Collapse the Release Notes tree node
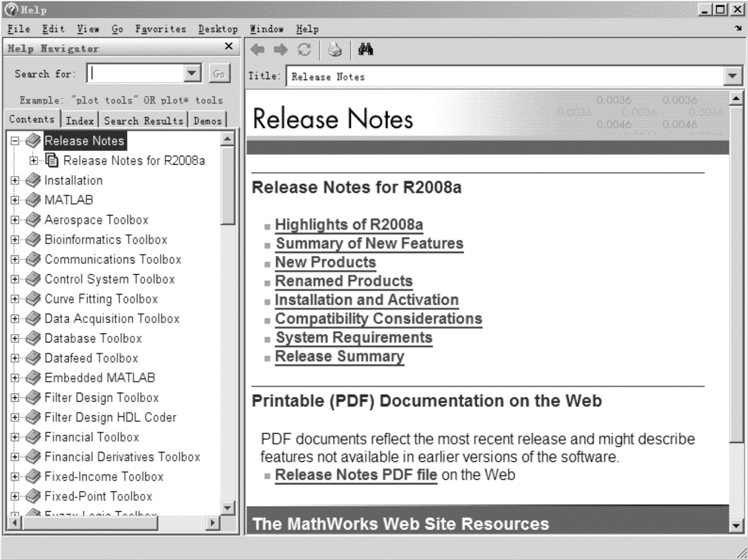Screen dimensions: 748x560 [15, 141]
